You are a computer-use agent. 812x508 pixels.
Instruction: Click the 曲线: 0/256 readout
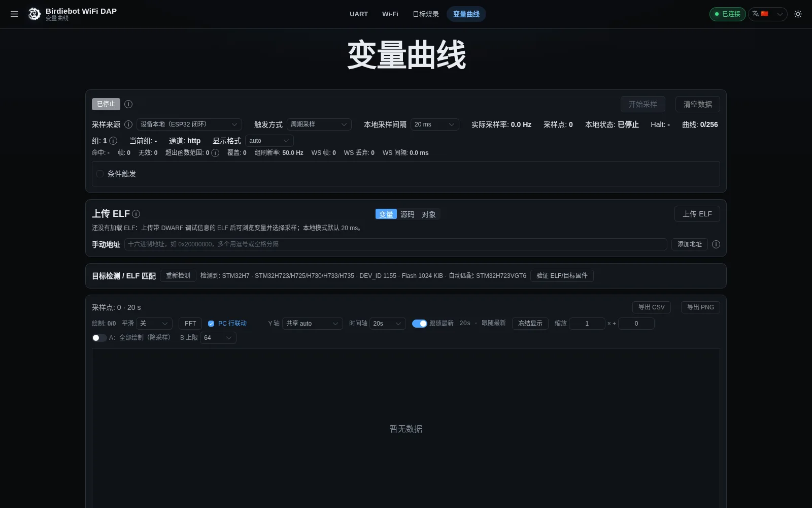700,124
